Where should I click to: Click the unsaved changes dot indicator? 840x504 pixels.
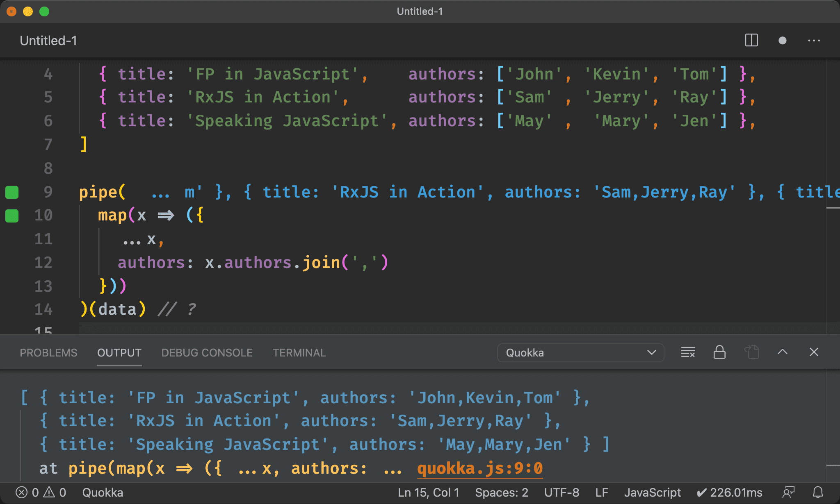(x=783, y=41)
